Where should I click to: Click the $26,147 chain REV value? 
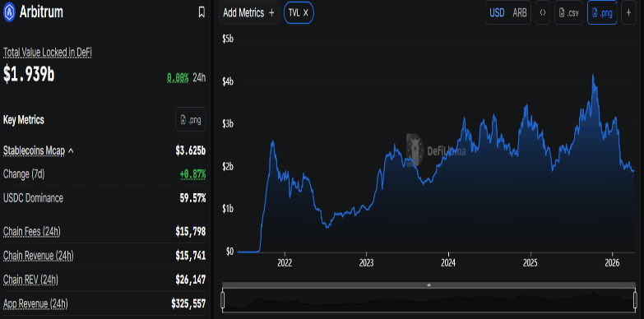(x=191, y=280)
